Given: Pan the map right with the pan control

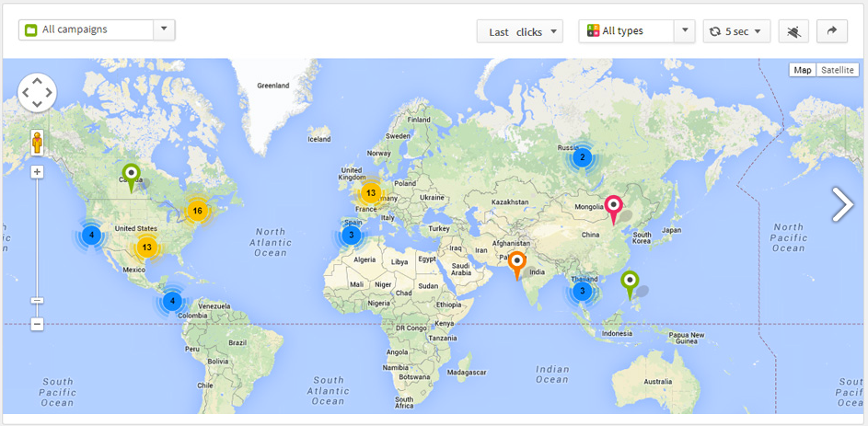Looking at the screenshot, I should coord(49,92).
